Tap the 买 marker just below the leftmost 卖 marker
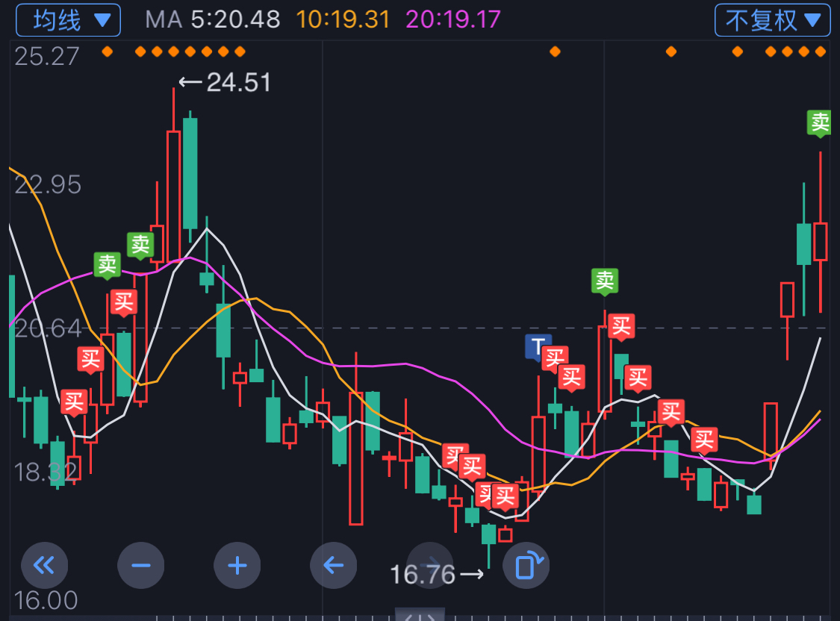Image resolution: width=840 pixels, height=621 pixels. [124, 303]
